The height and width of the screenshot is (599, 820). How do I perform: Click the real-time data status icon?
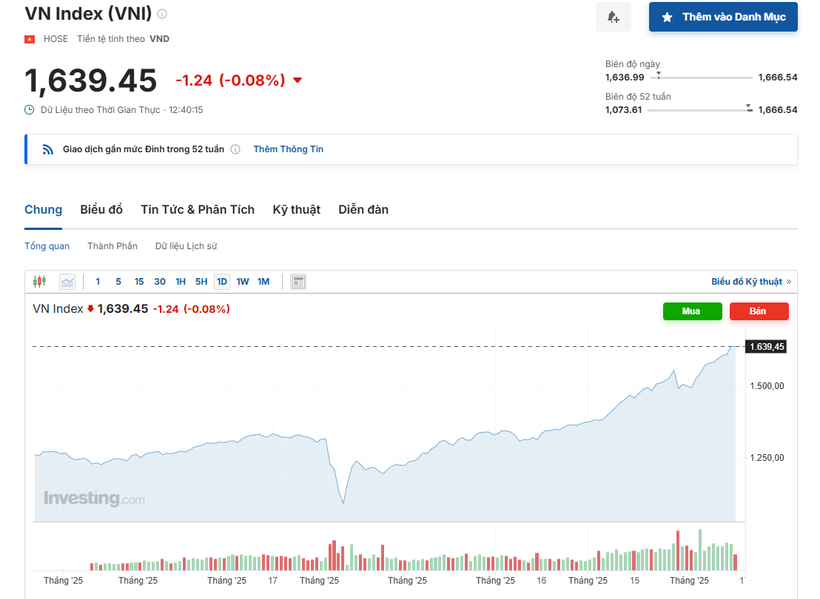click(28, 111)
